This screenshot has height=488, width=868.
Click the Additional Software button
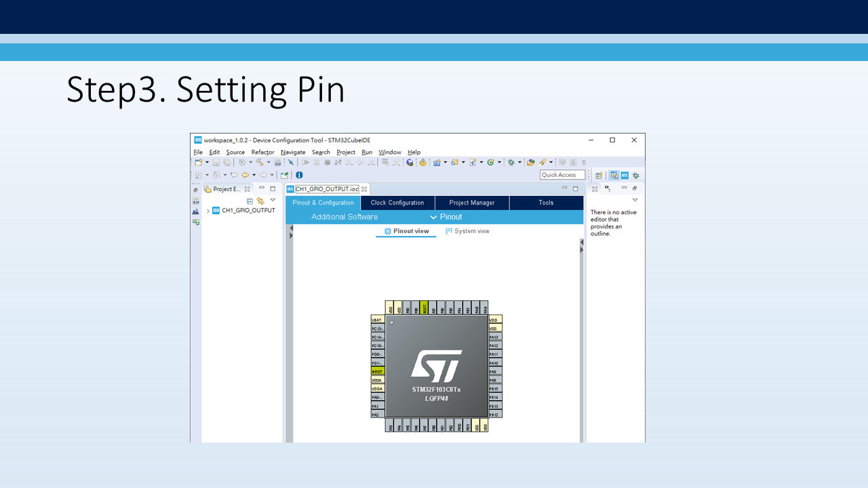click(344, 217)
